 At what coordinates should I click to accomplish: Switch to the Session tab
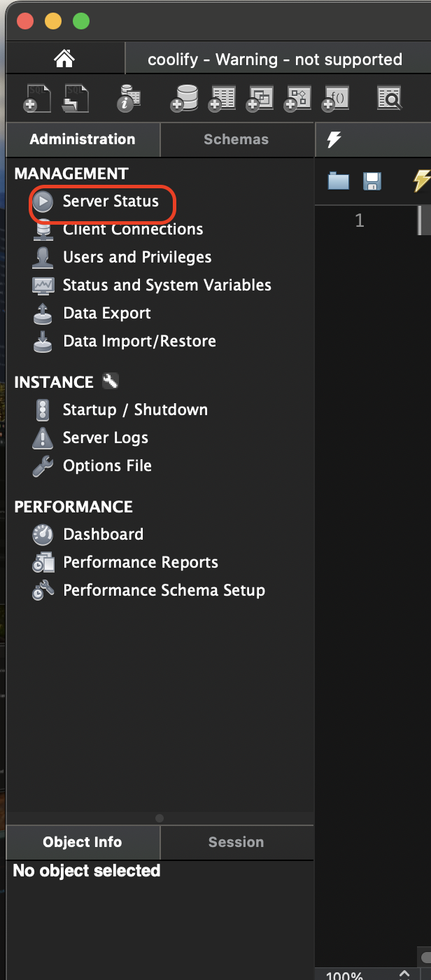[x=236, y=842]
